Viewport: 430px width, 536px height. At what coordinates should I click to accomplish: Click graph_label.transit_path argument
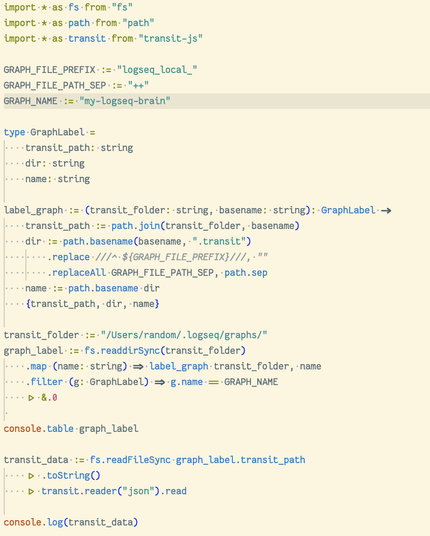tap(240, 460)
